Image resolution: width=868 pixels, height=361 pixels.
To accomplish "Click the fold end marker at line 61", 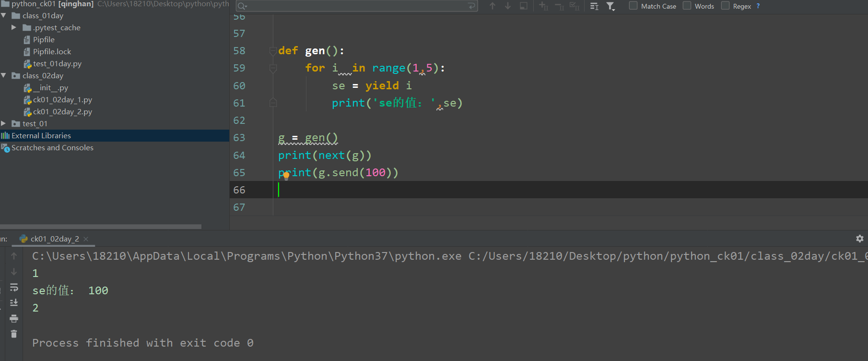I will (x=273, y=103).
